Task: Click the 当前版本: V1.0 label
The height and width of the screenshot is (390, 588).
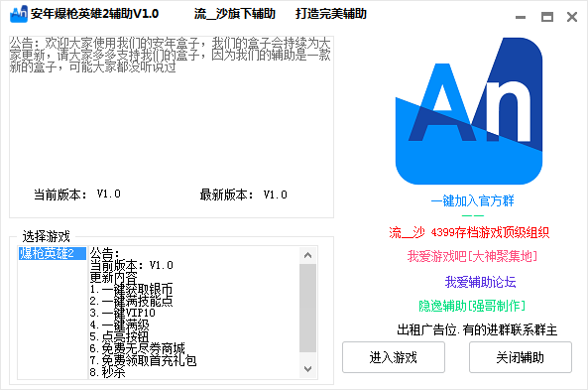Action: pos(77,195)
